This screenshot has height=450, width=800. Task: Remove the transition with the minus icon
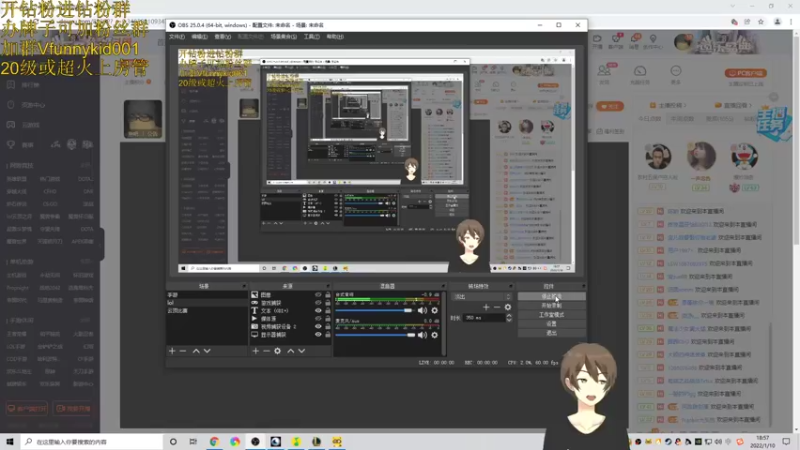[497, 307]
